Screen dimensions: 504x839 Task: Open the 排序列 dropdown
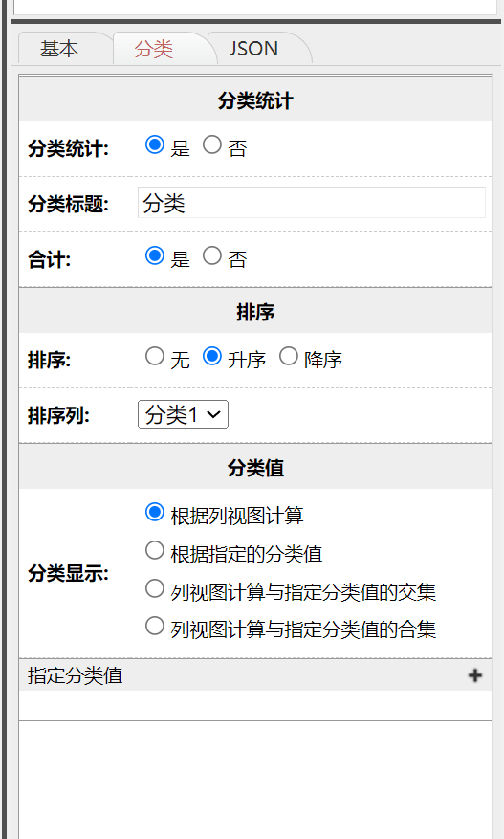point(183,414)
